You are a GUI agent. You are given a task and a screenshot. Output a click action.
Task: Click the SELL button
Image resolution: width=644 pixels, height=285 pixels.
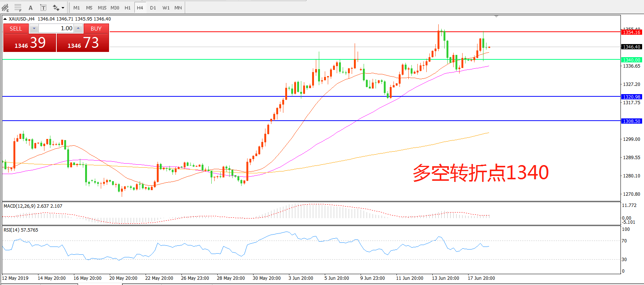coord(16,28)
